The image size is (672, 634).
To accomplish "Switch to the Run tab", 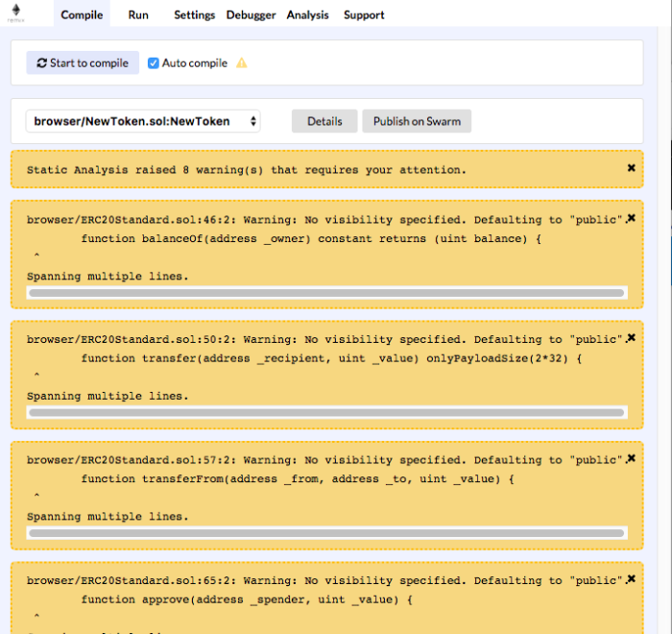I will [x=138, y=14].
